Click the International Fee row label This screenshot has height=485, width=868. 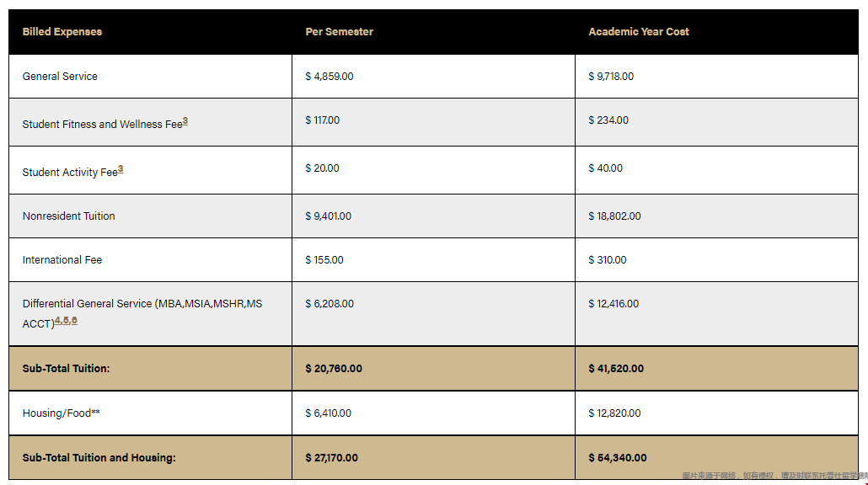pyautogui.click(x=62, y=260)
